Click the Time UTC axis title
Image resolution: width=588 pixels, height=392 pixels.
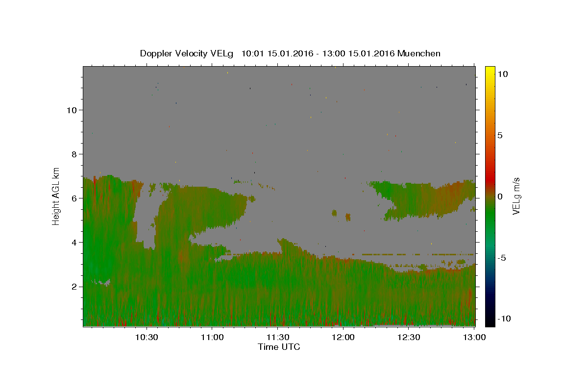(279, 347)
